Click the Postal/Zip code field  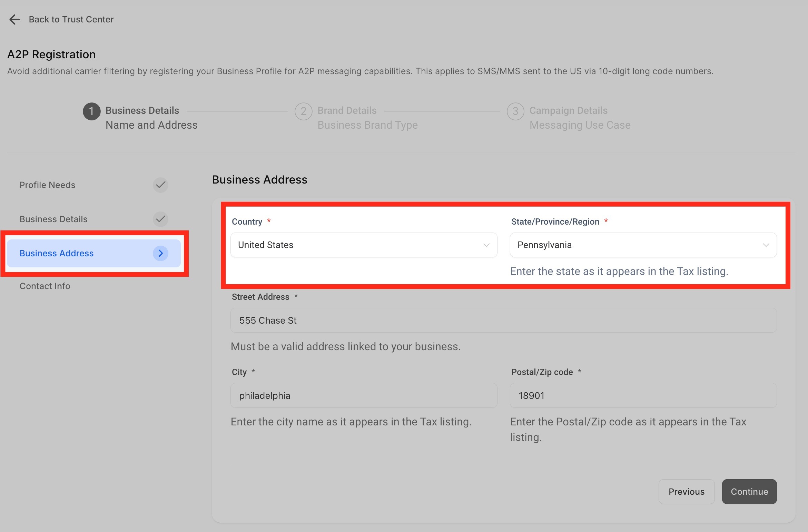643,395
